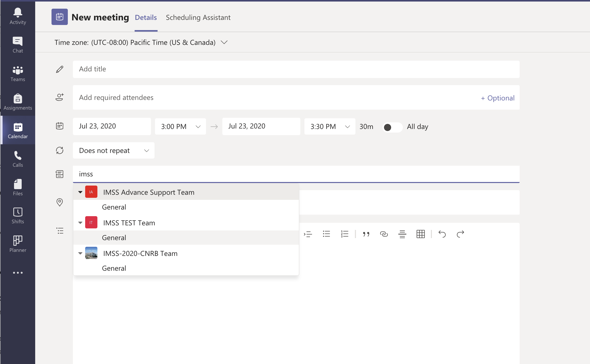The width and height of the screenshot is (590, 364).
Task: Expand the time zone selector chevron
Action: 224,42
